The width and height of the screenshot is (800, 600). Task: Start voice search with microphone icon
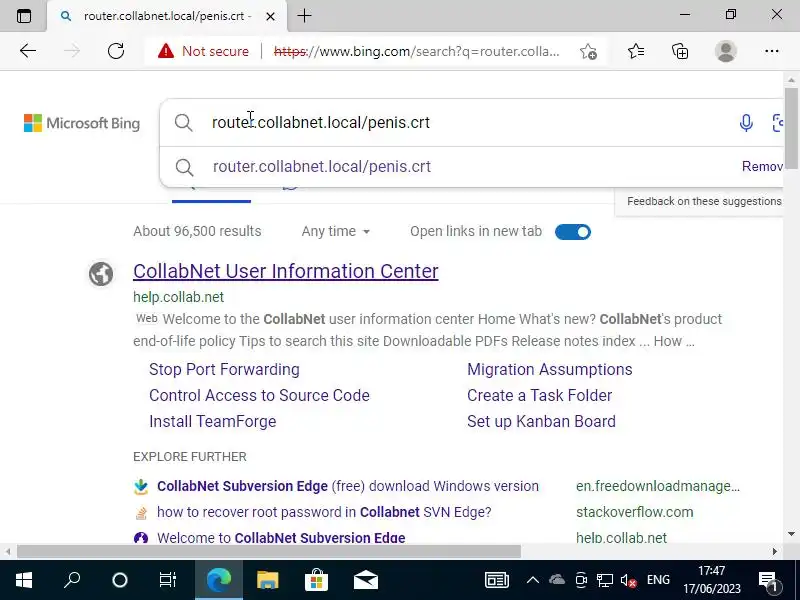(746, 122)
